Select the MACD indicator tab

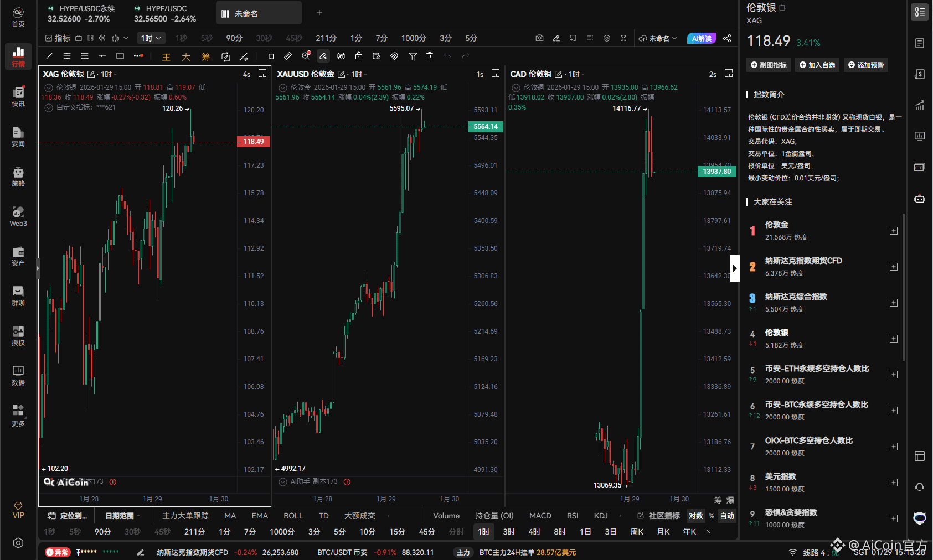(540, 516)
